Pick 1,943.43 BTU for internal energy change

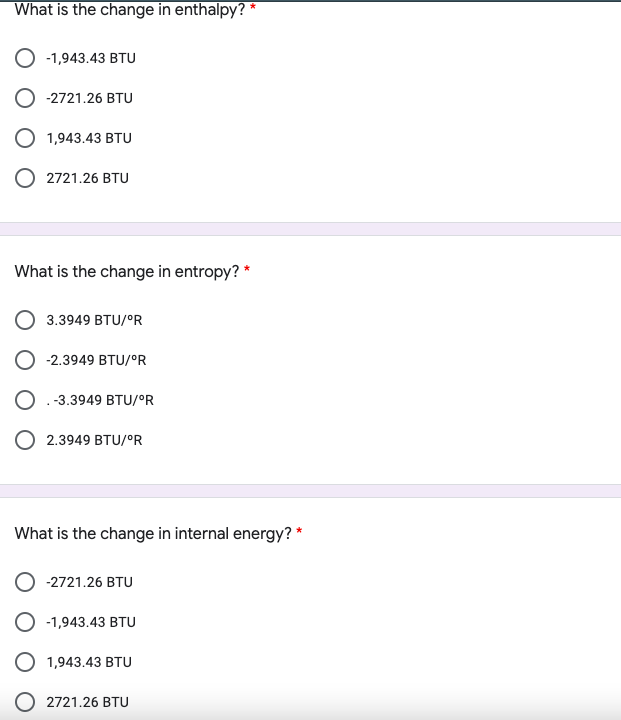(25, 662)
